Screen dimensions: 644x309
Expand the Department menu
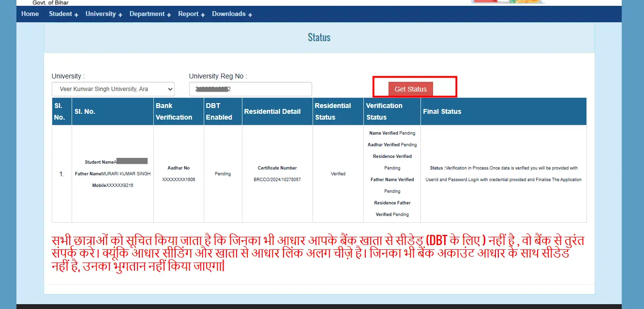pos(150,14)
